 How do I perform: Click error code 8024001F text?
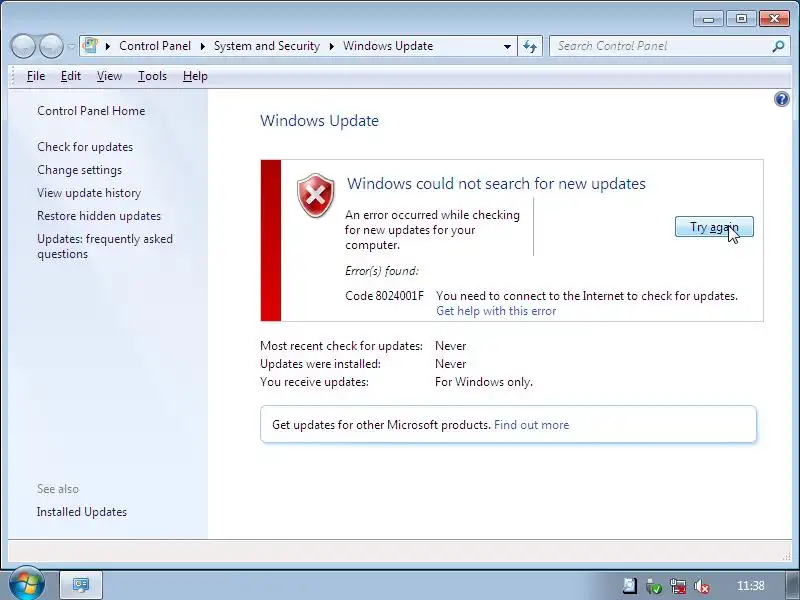[x=384, y=296]
